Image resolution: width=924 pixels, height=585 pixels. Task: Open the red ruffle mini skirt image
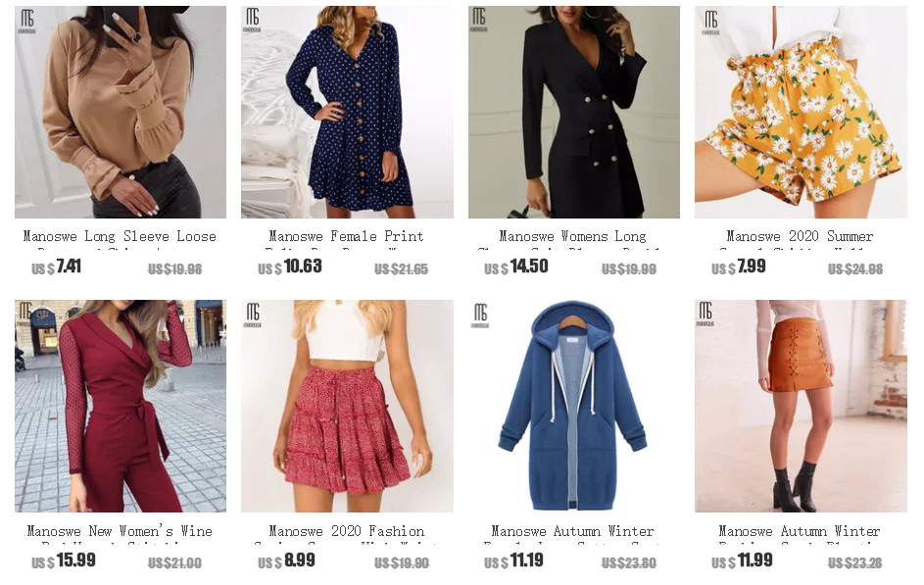point(347,406)
